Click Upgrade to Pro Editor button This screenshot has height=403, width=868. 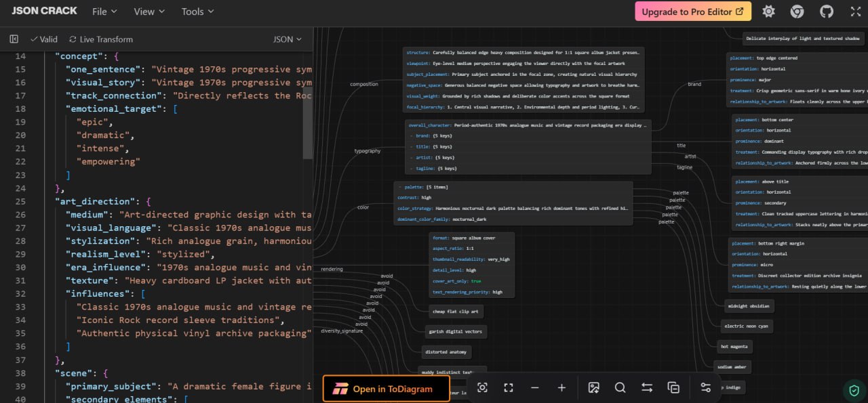693,12
